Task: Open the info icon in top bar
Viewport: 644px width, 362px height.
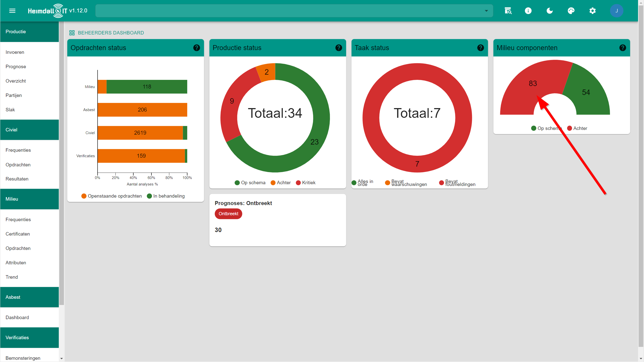Action: click(528, 11)
